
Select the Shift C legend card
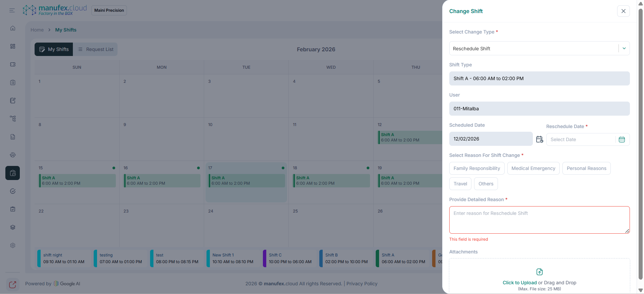pyautogui.click(x=289, y=258)
